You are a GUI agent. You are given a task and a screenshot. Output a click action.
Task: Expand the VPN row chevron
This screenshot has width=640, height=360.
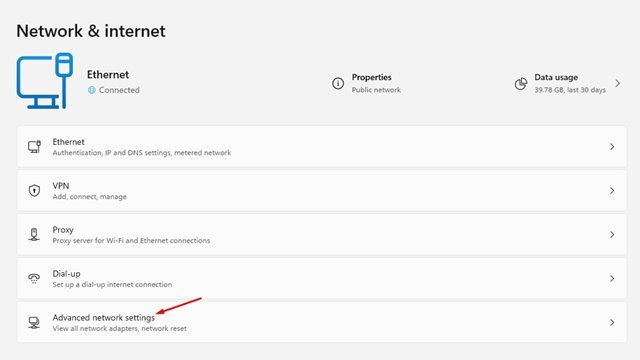click(x=612, y=191)
